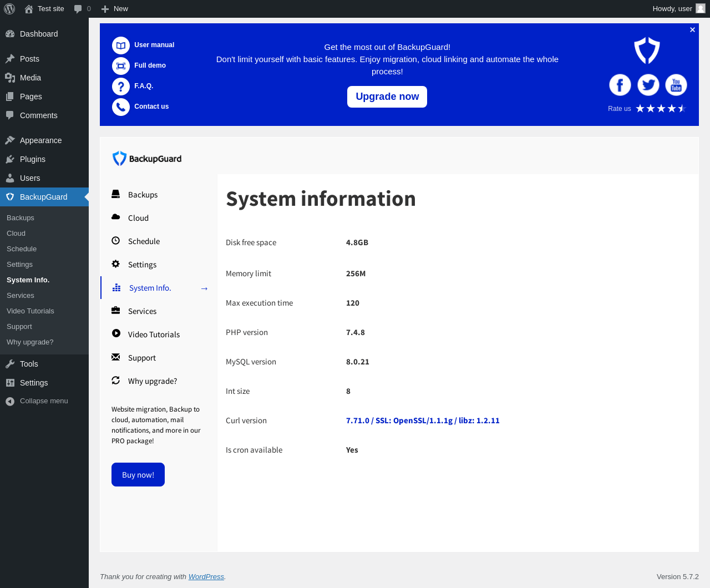
Task: Open Appearance in the sidebar
Action: pos(44,140)
